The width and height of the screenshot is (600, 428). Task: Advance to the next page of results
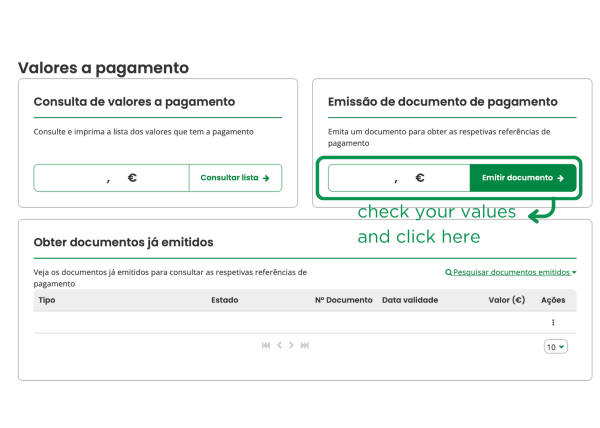pos(292,345)
